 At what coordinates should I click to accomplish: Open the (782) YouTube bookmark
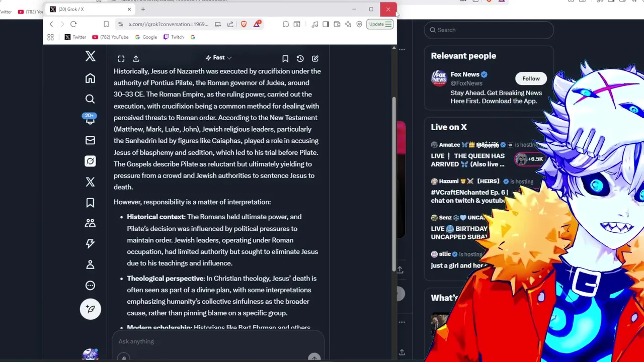110,37
